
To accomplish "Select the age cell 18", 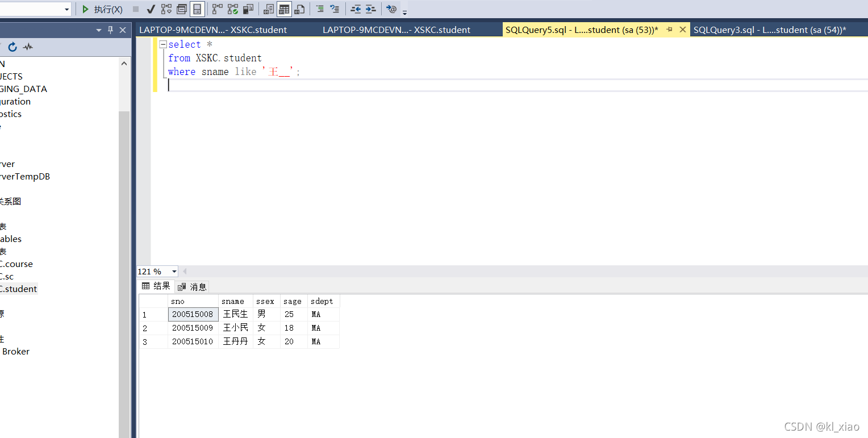I will point(294,328).
